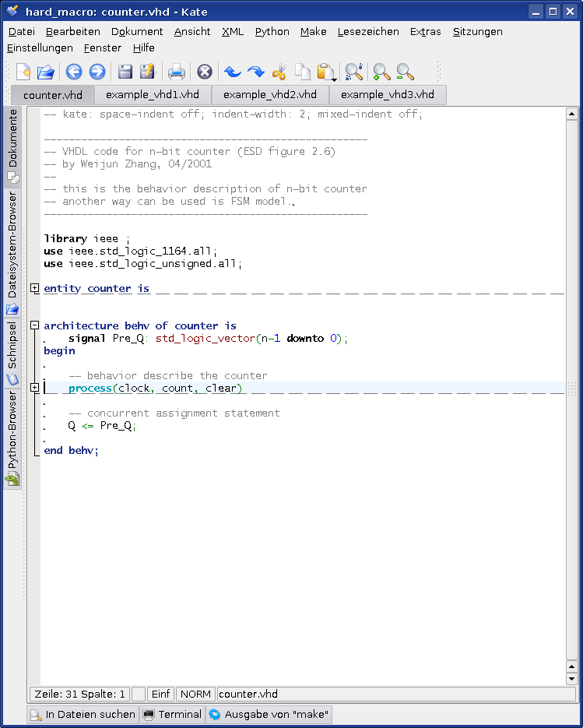Image resolution: width=583 pixels, height=728 pixels.
Task: Cut selection with scissors icon
Action: tap(279, 72)
